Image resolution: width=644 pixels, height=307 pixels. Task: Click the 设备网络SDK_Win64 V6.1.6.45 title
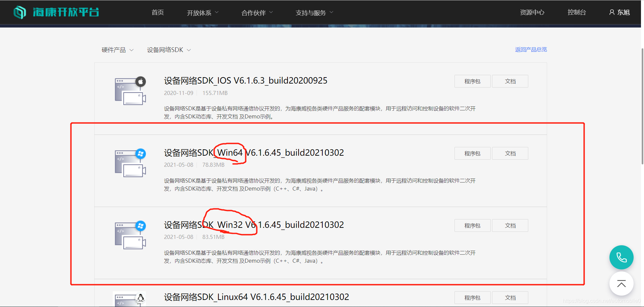pos(254,153)
